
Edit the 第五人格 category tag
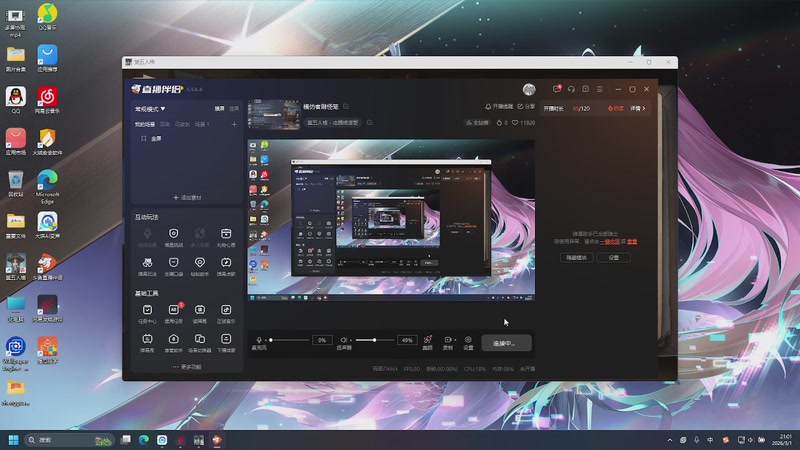click(x=369, y=122)
